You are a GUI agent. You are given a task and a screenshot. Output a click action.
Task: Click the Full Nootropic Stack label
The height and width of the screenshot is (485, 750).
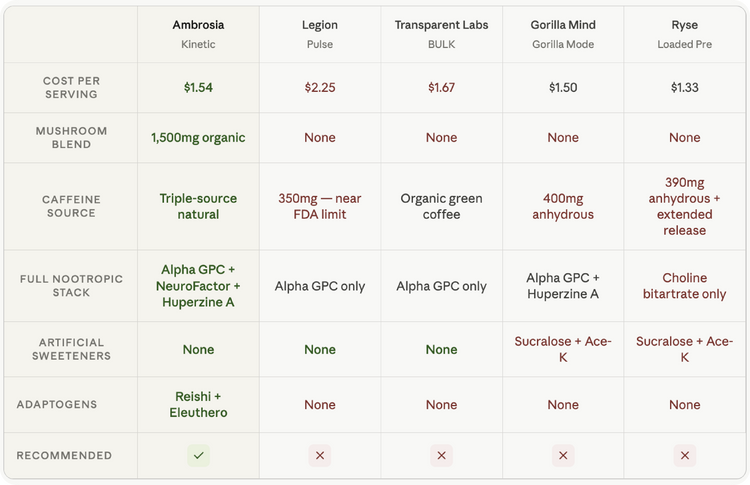click(x=71, y=286)
